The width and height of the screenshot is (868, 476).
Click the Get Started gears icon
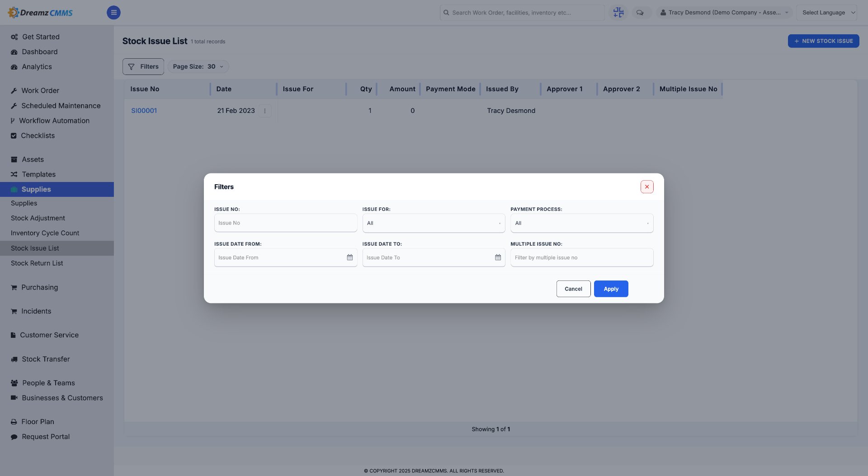click(x=14, y=37)
